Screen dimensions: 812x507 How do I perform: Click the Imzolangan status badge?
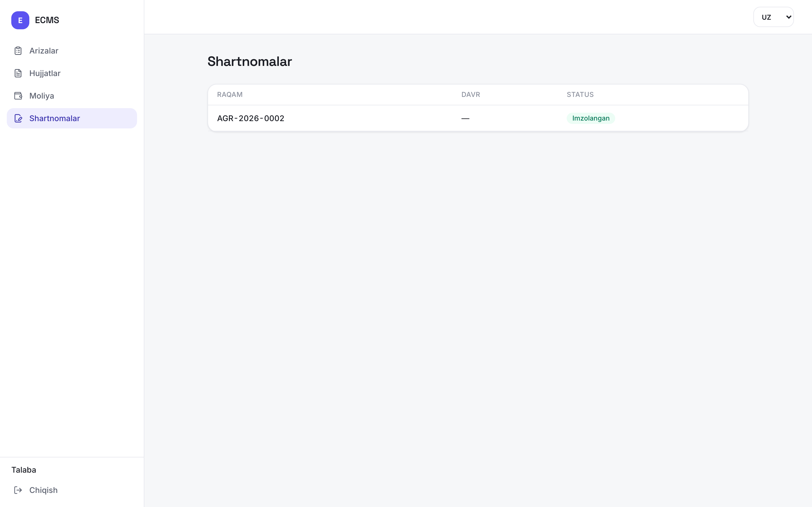(591, 118)
